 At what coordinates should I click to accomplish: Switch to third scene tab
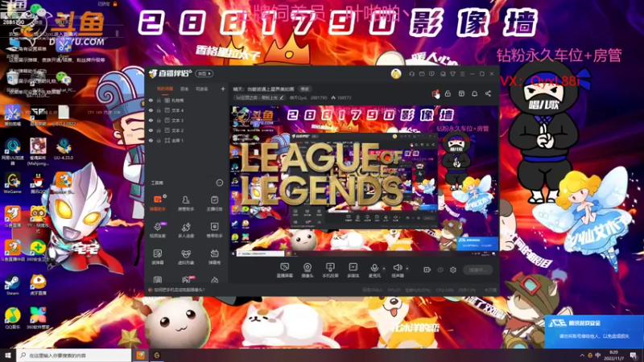click(201, 88)
